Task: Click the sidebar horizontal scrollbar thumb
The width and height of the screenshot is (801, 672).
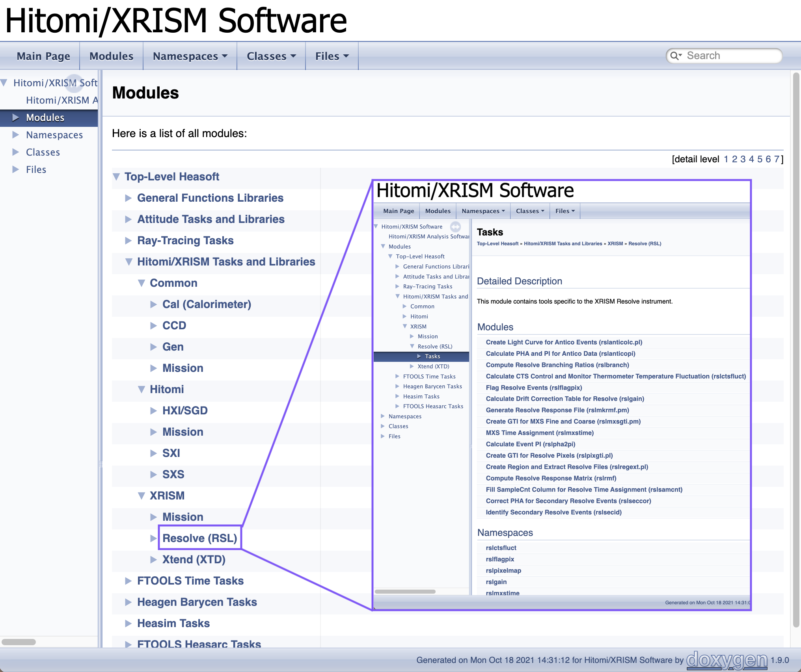Action: 19,642
